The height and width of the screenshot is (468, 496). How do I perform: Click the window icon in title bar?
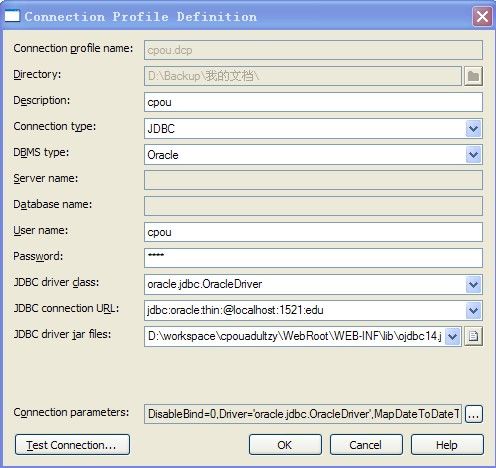coord(12,16)
